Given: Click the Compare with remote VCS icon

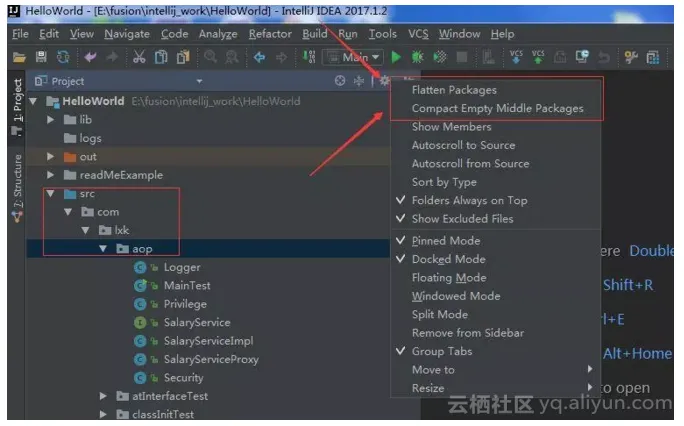Looking at the screenshot, I should [582, 57].
